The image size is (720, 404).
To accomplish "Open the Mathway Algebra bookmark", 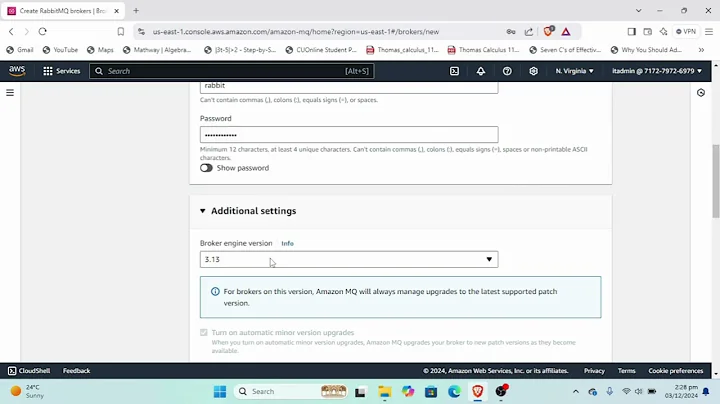I will click(157, 50).
